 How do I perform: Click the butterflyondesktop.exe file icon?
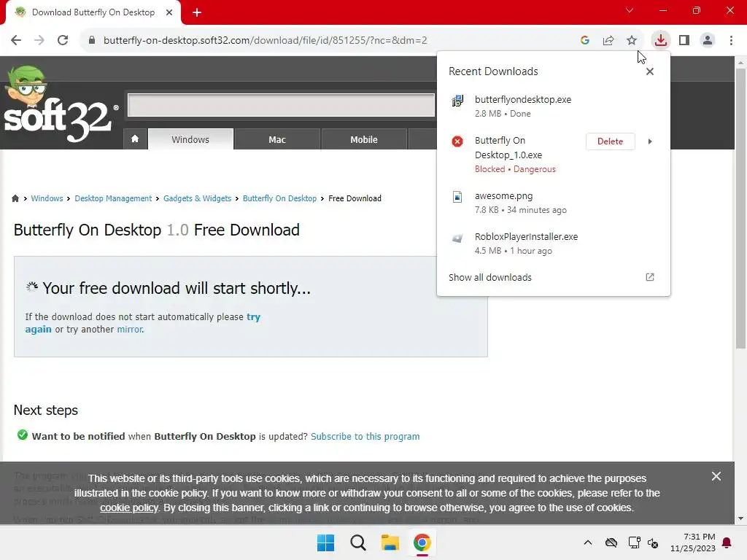pos(457,101)
